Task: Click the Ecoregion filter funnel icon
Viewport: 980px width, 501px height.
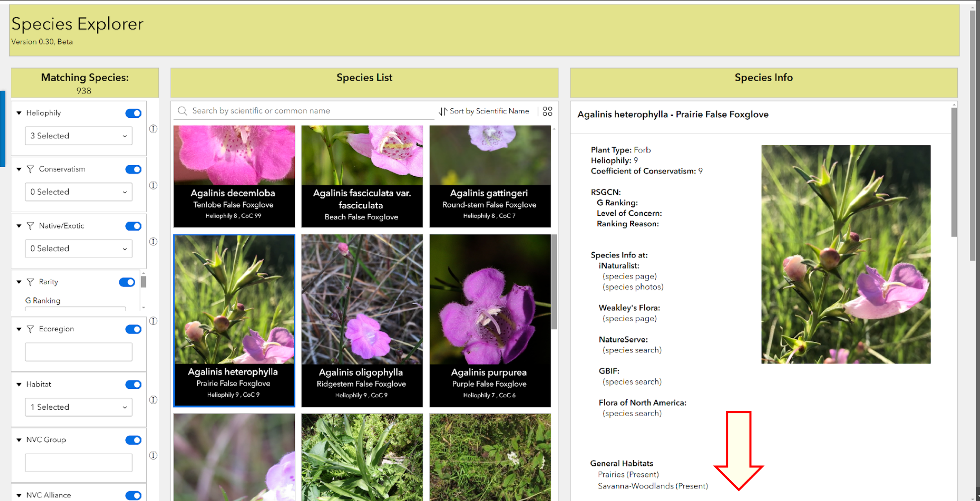Action: click(30, 329)
